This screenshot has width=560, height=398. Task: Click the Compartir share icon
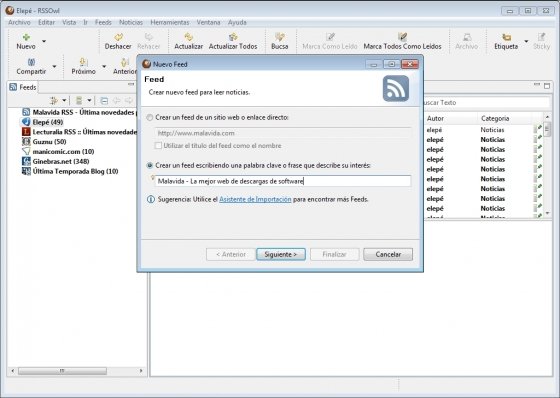click(31, 62)
